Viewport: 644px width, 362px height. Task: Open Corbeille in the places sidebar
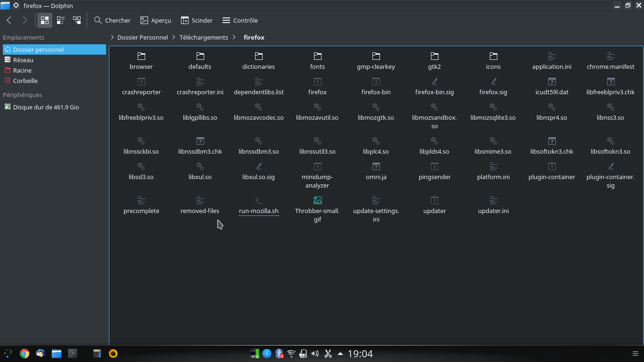[x=25, y=81]
